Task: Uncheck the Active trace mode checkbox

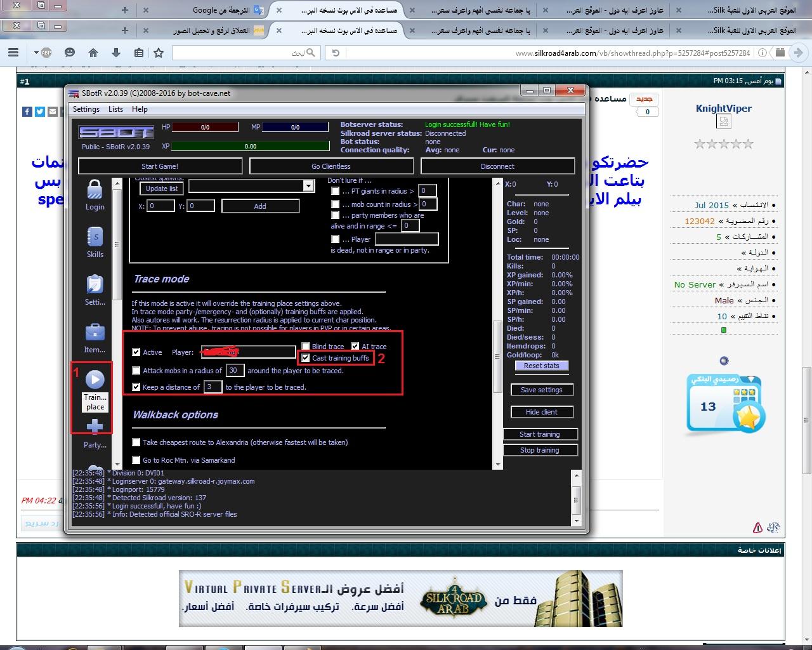Action: [136, 352]
